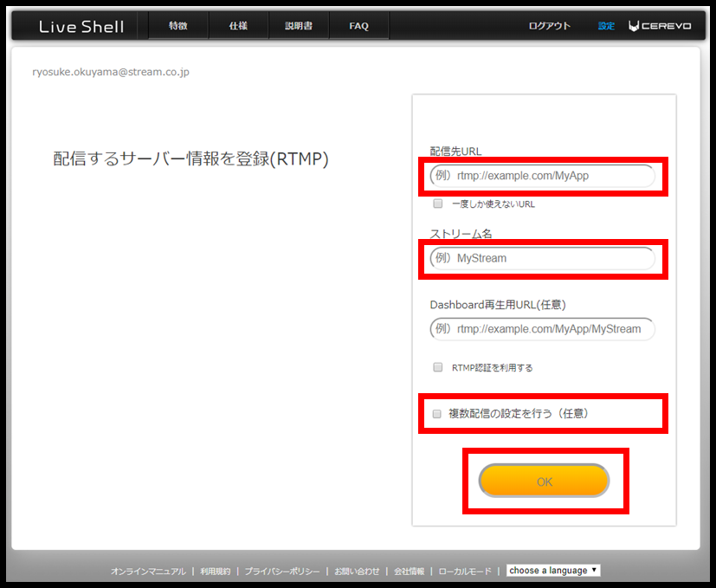Switch to the 仕様 tab
The width and height of the screenshot is (716, 588).
(238, 25)
